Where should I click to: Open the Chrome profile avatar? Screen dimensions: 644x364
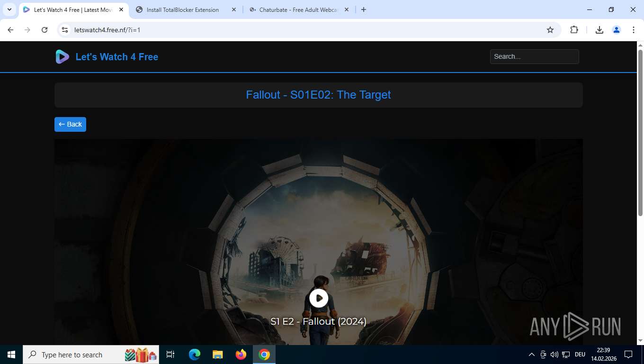pyautogui.click(x=617, y=30)
